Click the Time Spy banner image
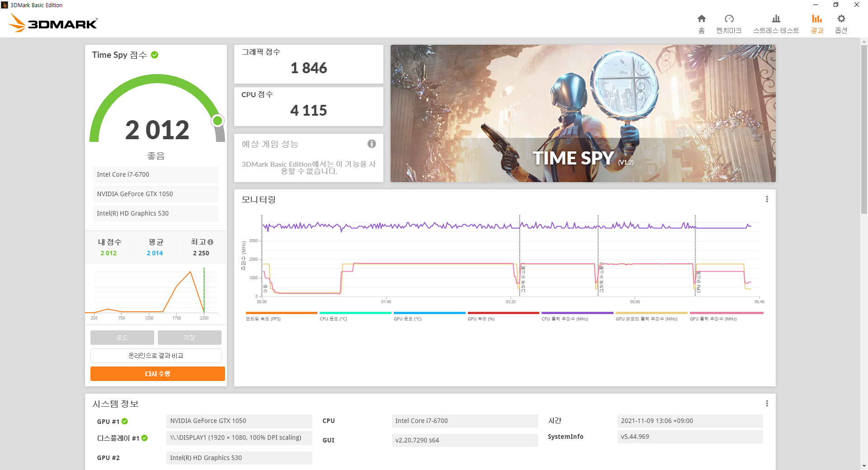 (583, 113)
